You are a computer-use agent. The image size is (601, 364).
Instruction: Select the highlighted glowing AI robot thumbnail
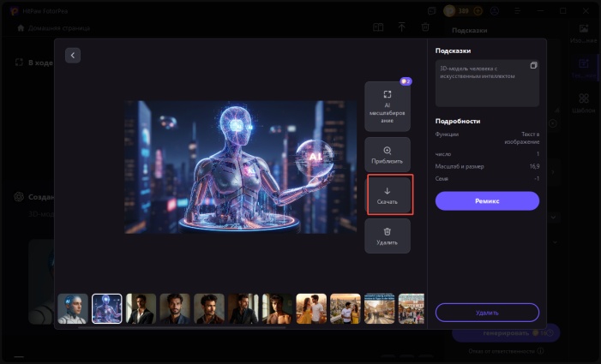click(106, 308)
